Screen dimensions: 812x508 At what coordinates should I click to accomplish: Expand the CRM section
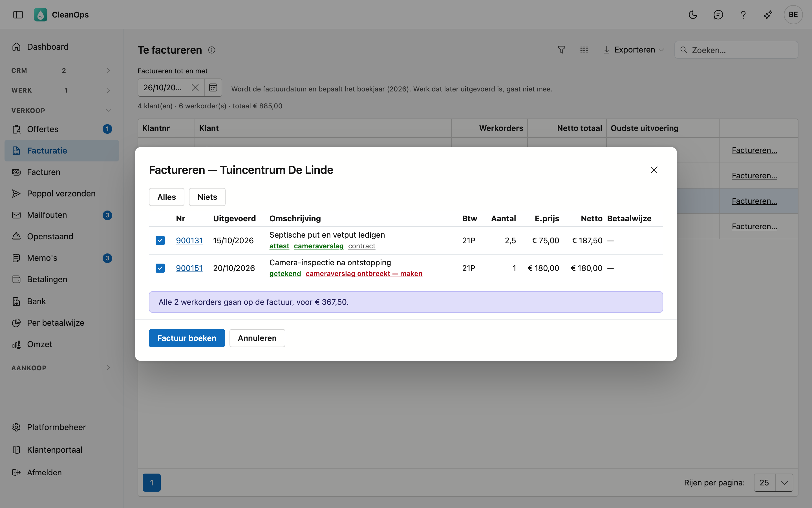(62, 71)
